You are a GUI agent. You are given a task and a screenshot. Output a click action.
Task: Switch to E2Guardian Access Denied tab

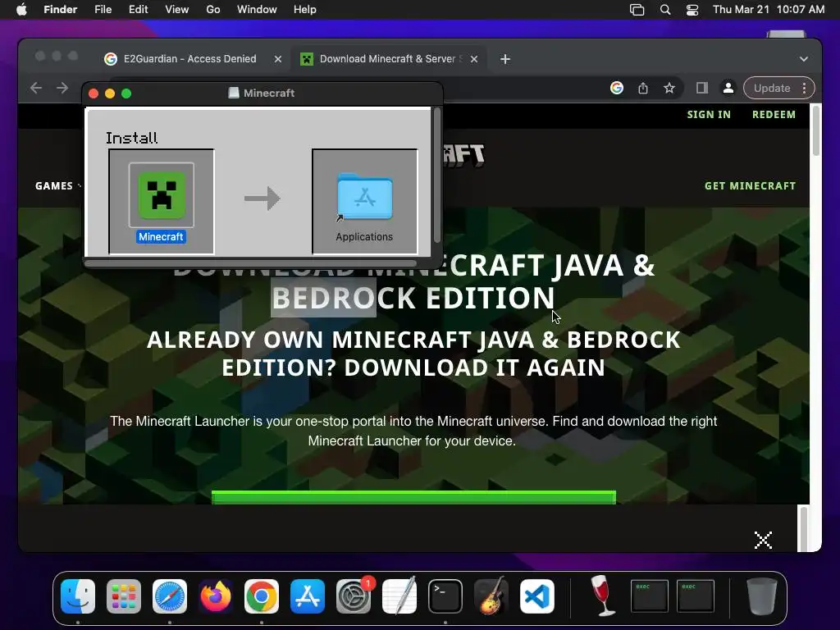coord(192,59)
